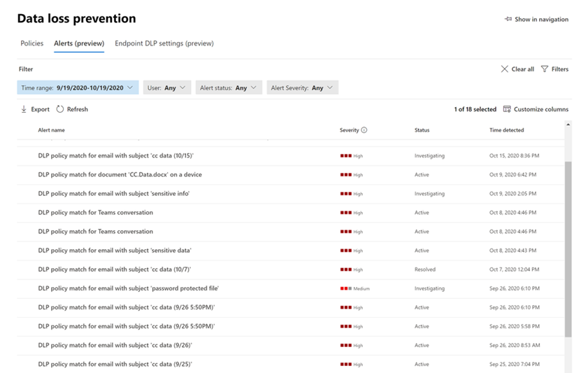Open the 'password protected file' alert

128,288
